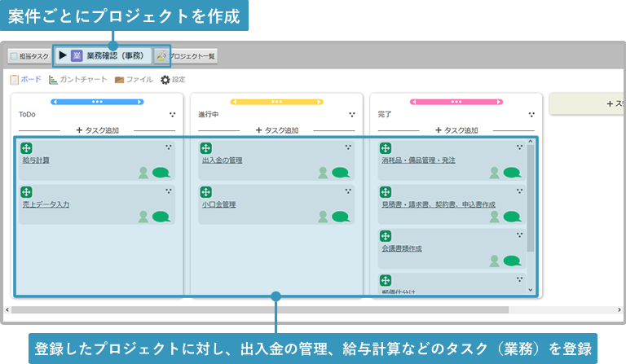626x364 pixels.
Task: Click move handle on 会議書類作成 card
Action: point(386,236)
